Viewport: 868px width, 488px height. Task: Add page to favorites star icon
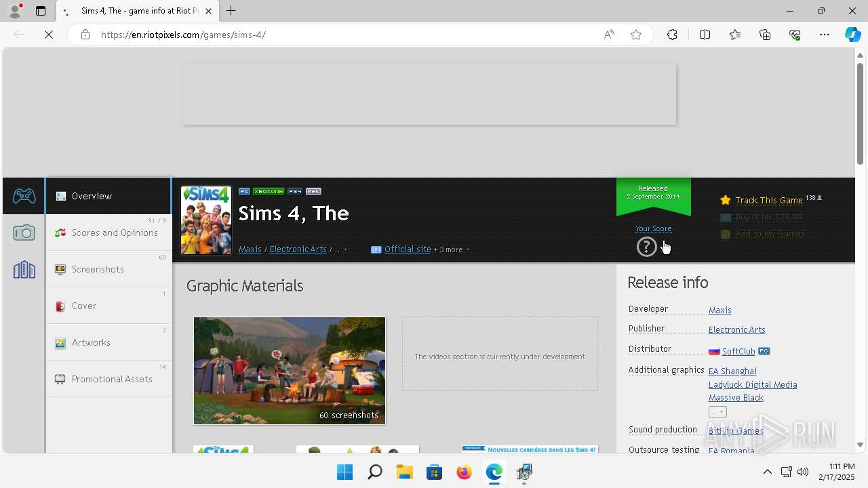point(636,35)
